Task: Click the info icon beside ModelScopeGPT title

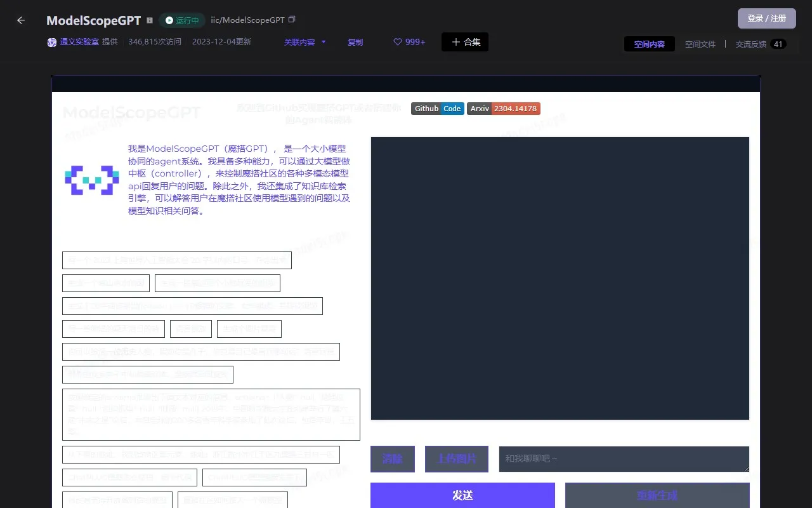Action: (x=149, y=20)
